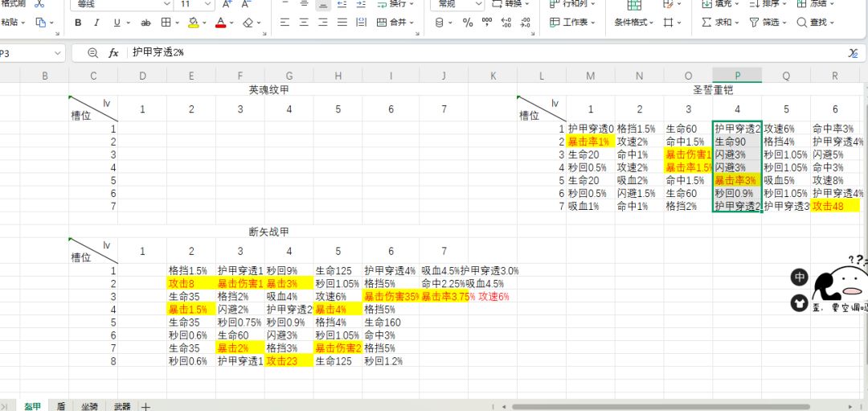The height and width of the screenshot is (411, 868).
Task: Toggle align right
Action: tap(323, 23)
